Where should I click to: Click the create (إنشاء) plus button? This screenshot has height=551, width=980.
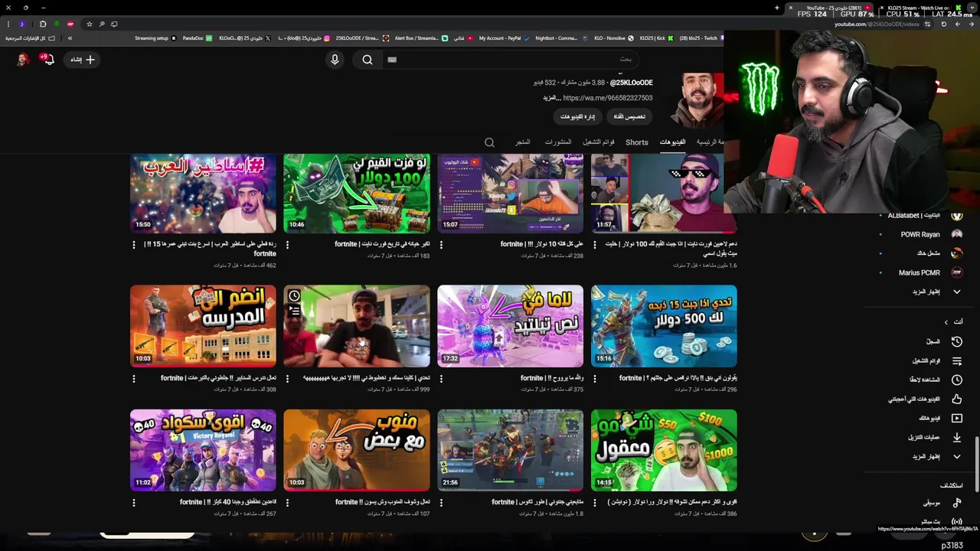(x=82, y=60)
